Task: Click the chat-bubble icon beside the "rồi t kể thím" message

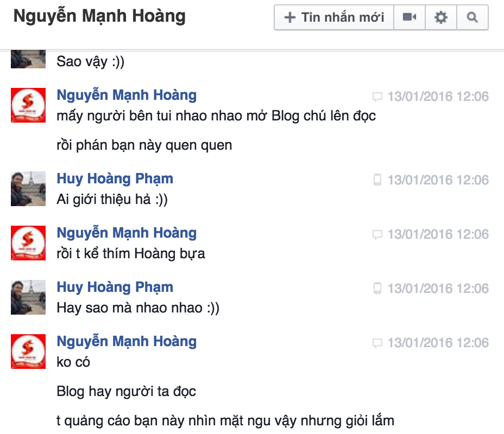Action: (377, 235)
